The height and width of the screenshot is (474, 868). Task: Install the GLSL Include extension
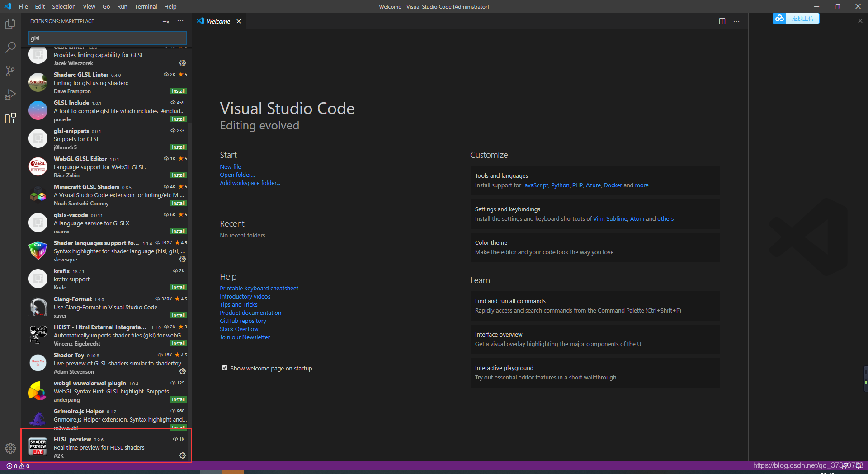pyautogui.click(x=178, y=119)
